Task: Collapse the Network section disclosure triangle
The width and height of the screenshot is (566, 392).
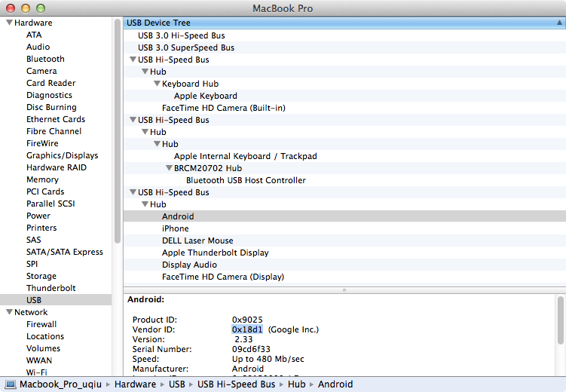Action: tap(9, 312)
